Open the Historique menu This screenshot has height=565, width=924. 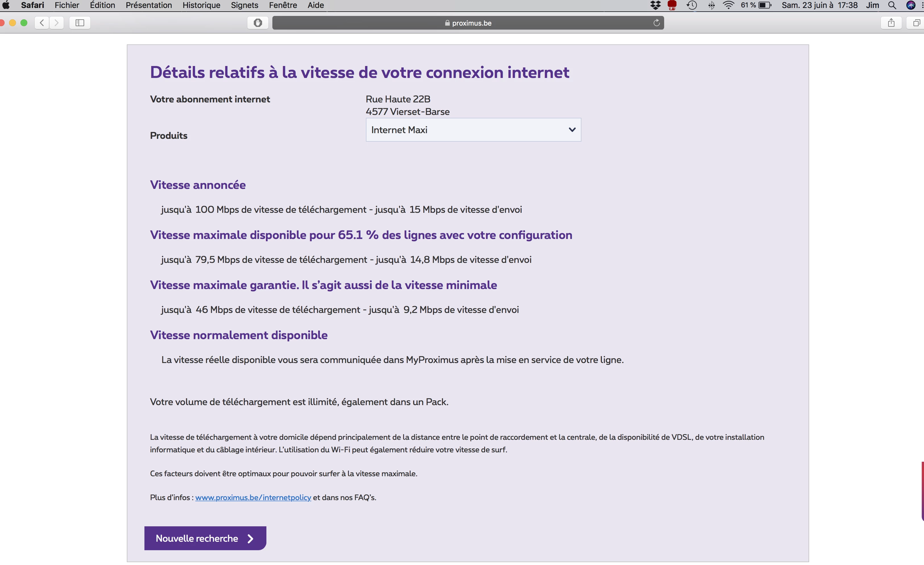click(201, 5)
